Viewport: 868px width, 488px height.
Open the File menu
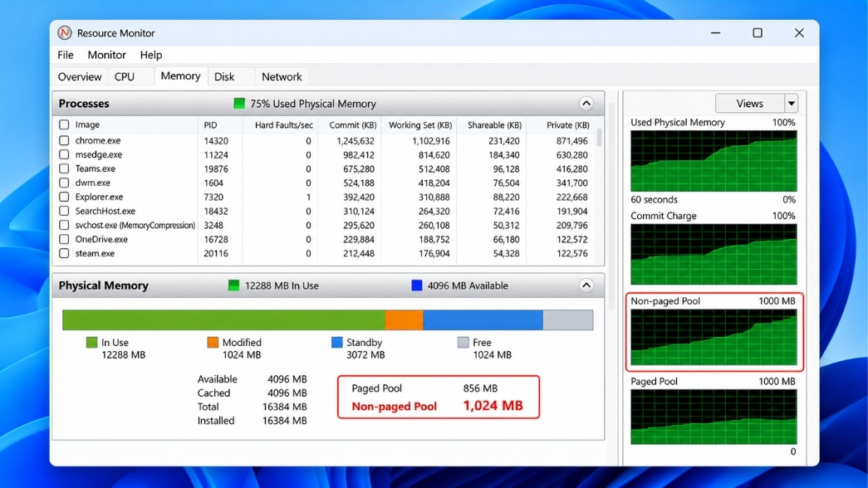[x=66, y=55]
